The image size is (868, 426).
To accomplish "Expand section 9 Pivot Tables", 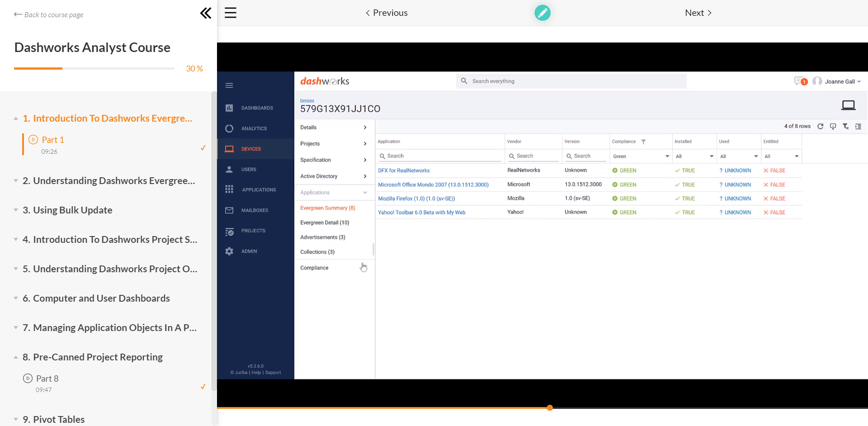I will (x=53, y=420).
